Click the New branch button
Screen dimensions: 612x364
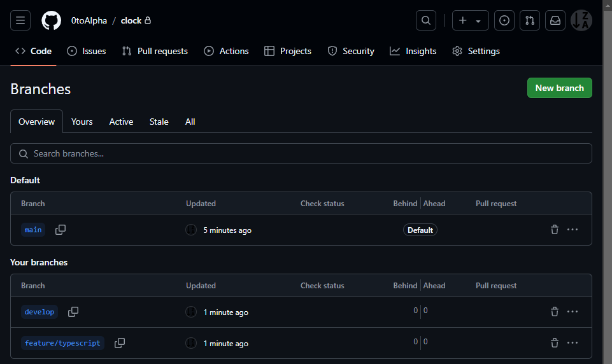[559, 88]
